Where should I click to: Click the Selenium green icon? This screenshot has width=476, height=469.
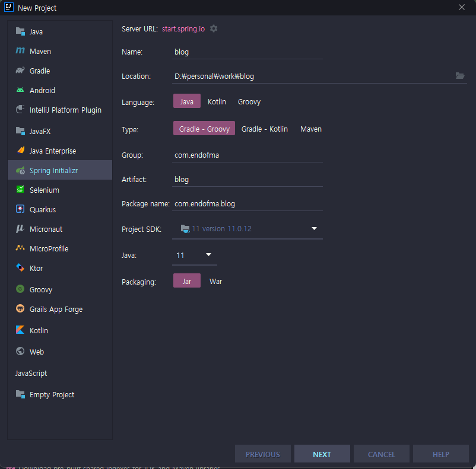pyautogui.click(x=20, y=190)
